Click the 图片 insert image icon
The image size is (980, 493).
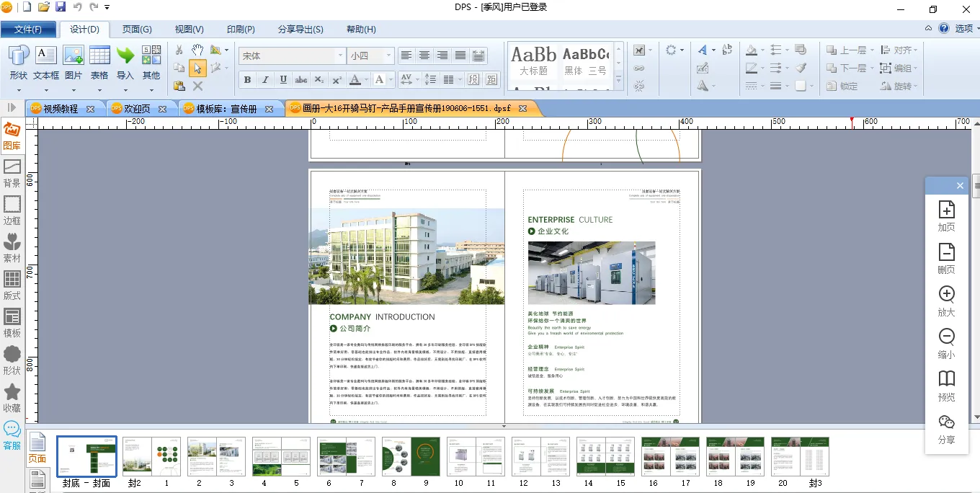coord(73,63)
